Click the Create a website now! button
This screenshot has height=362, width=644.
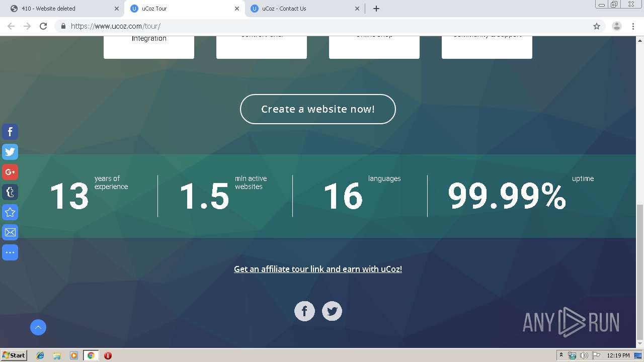[x=318, y=109]
